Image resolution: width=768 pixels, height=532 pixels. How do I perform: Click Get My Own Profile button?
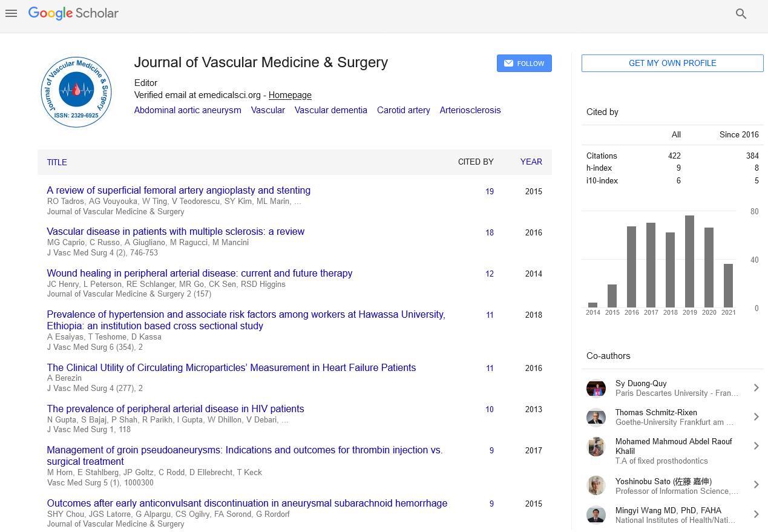tap(672, 64)
